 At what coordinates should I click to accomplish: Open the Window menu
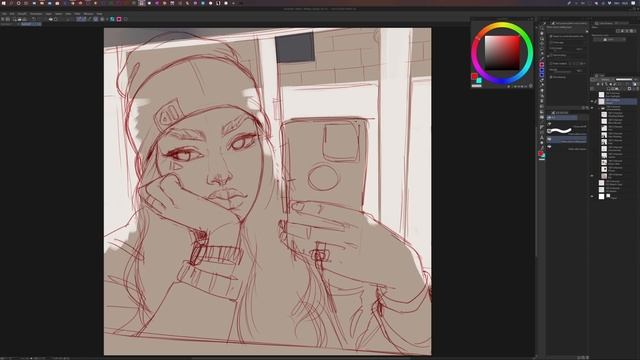88,14
